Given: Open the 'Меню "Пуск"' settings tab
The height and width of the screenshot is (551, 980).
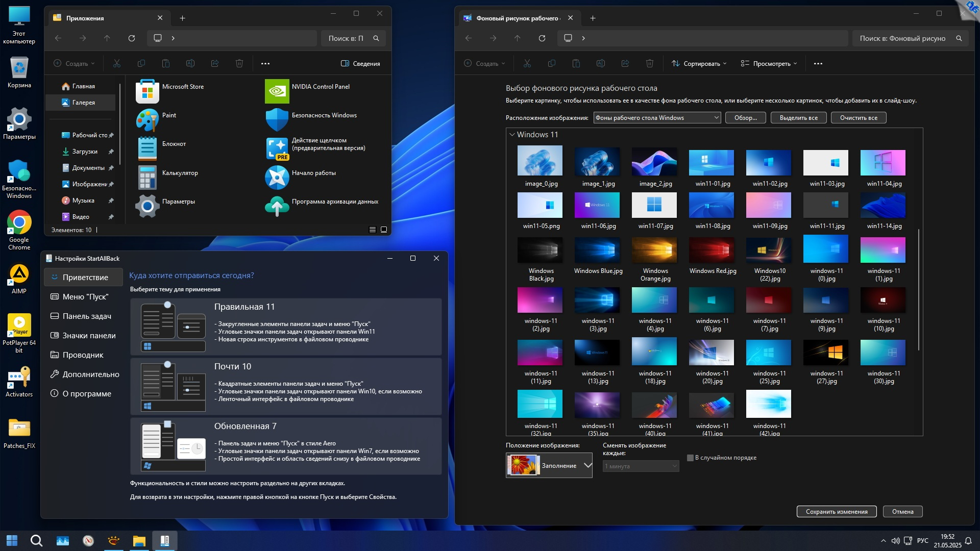Looking at the screenshot, I should click(85, 297).
